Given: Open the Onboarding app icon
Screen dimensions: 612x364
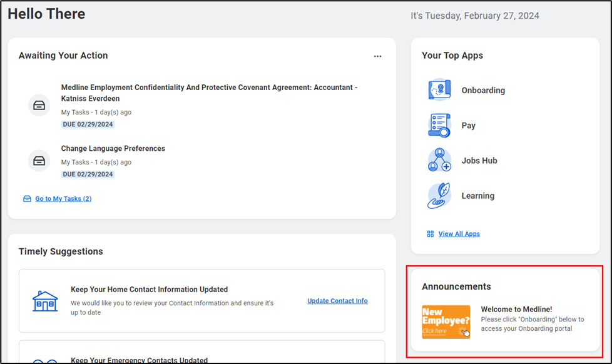Looking at the screenshot, I should 439,90.
